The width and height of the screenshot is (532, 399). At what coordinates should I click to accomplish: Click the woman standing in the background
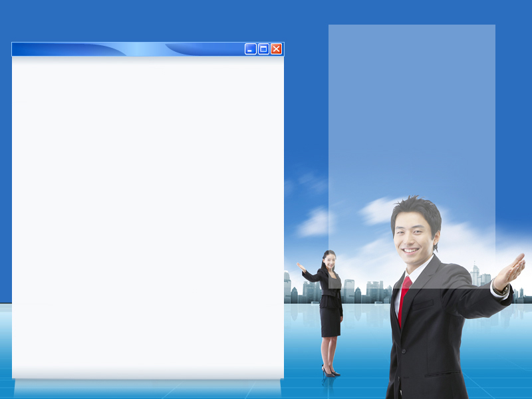click(x=330, y=299)
